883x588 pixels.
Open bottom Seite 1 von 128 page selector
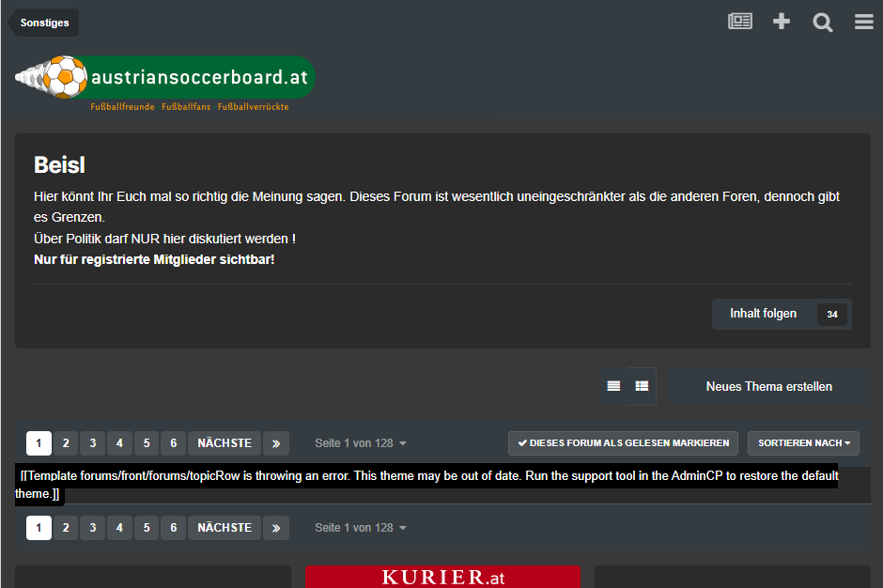(x=361, y=528)
